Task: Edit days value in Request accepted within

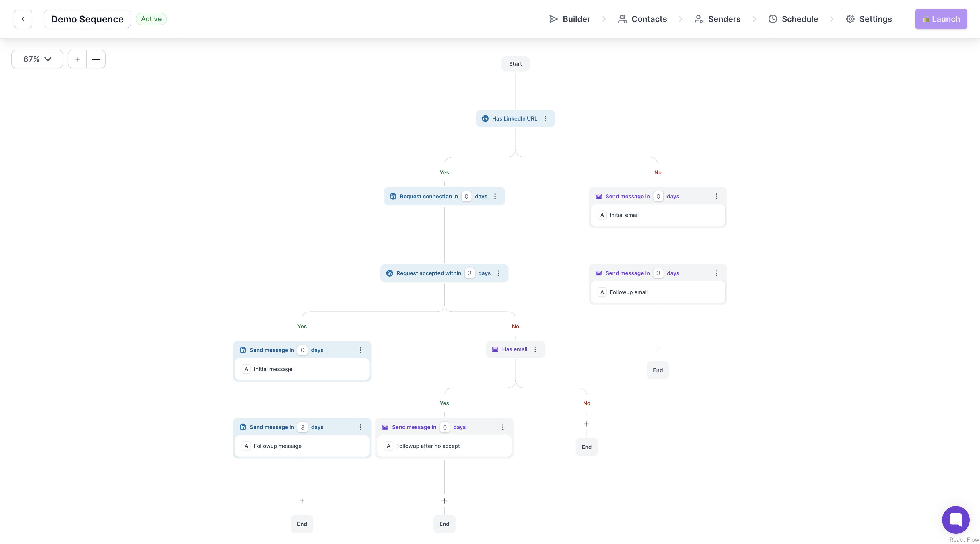Action: pyautogui.click(x=470, y=273)
